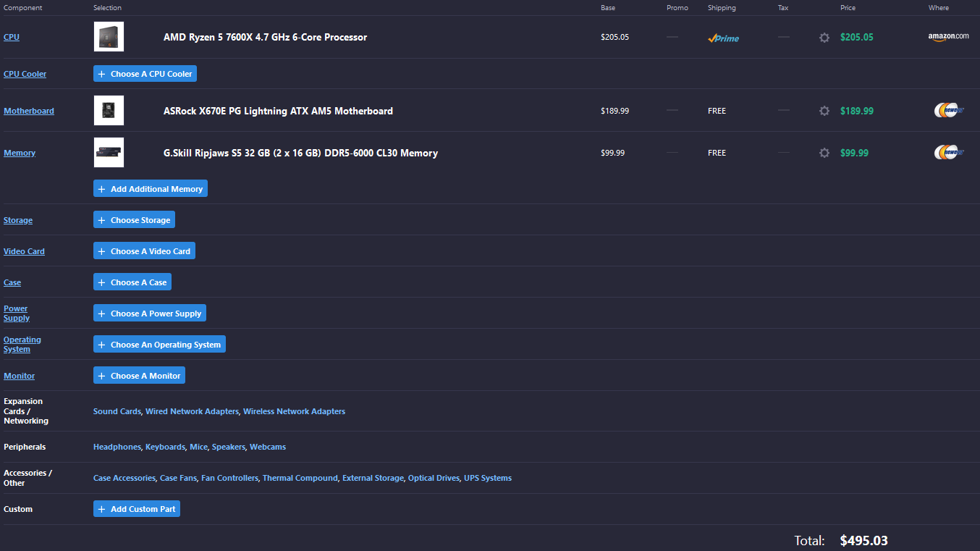Open AMD Ryzen 5 7600X product name
Image resolution: width=980 pixels, height=551 pixels.
coord(265,37)
